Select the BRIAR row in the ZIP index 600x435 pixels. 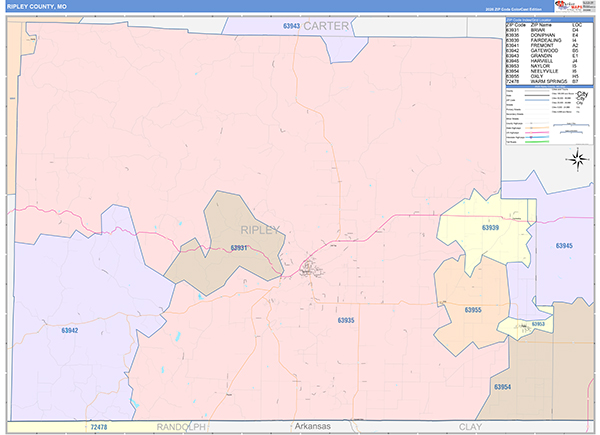click(x=543, y=30)
